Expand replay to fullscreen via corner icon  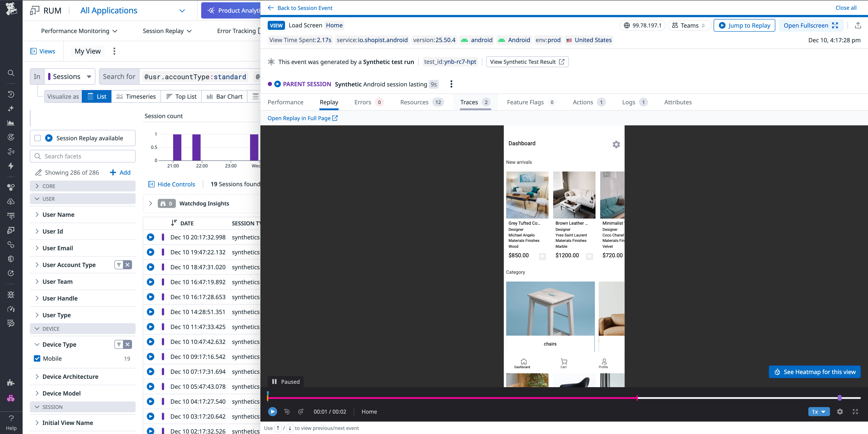tap(855, 411)
